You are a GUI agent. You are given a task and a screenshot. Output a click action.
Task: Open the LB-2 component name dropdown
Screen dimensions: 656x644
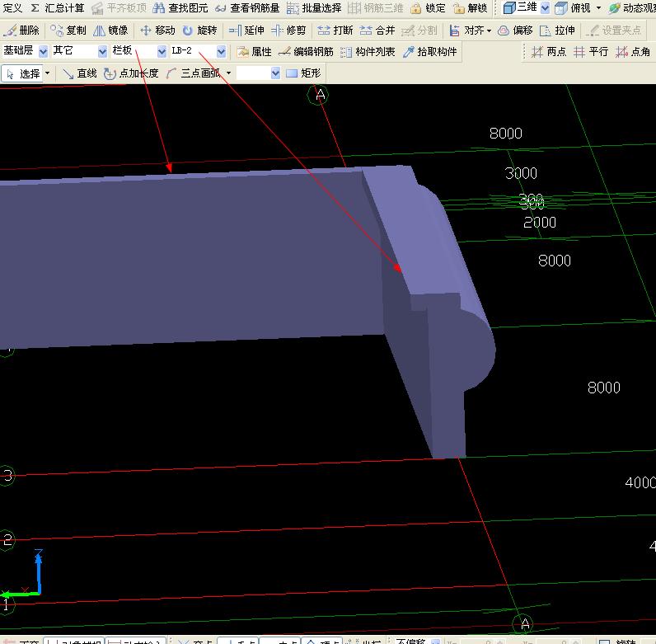pos(222,51)
